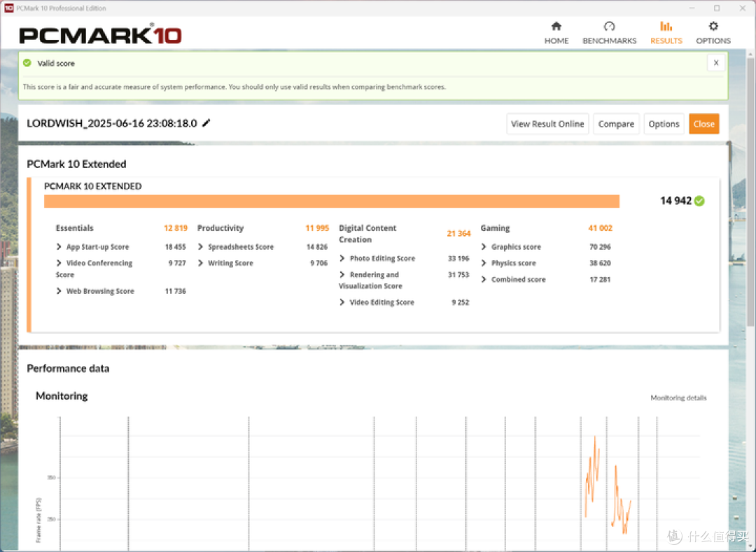Click Digital Content Creation heading

[367, 234]
